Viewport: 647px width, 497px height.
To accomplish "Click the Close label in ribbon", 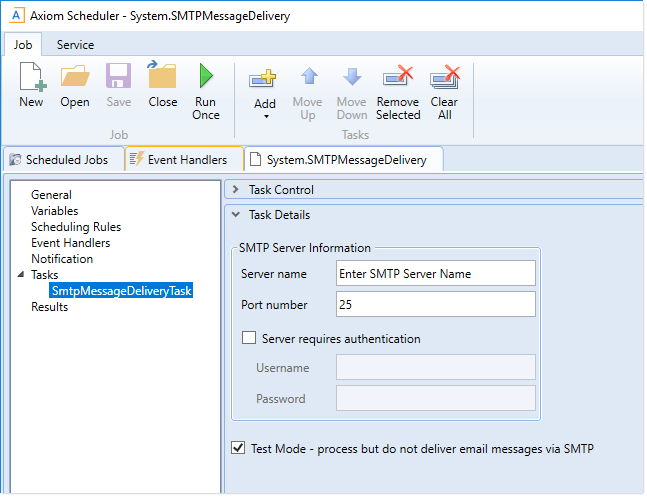I will (163, 102).
